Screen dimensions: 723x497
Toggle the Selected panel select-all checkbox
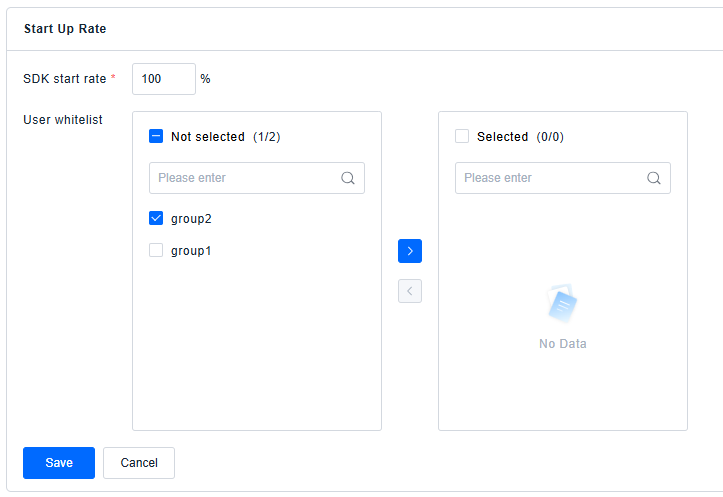[x=462, y=136]
